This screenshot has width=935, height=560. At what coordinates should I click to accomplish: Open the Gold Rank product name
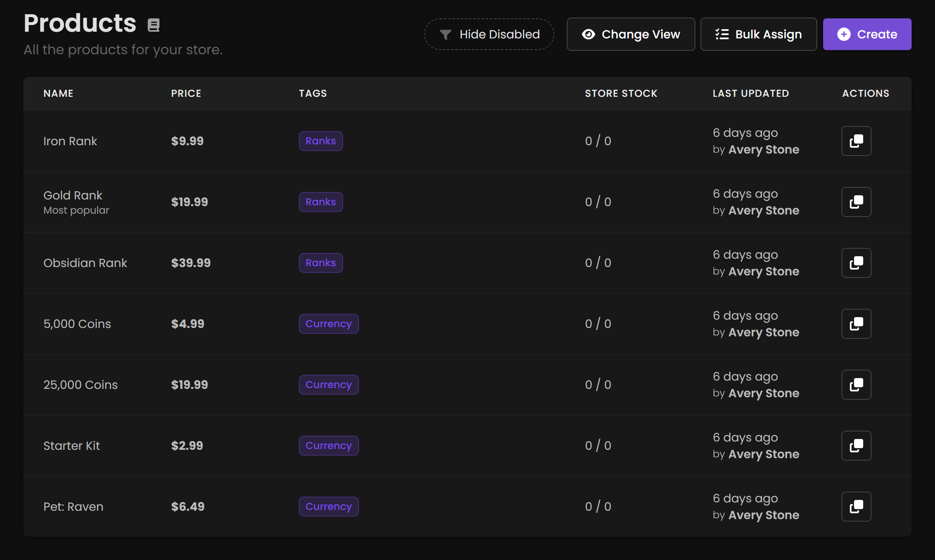pos(73,195)
